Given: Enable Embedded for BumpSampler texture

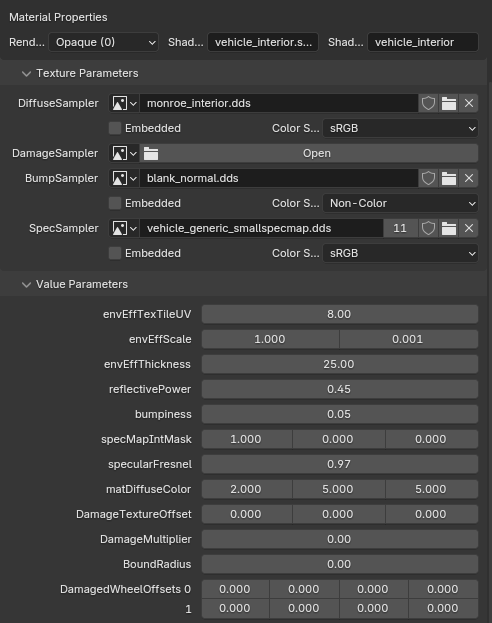Looking at the screenshot, I should pyautogui.click(x=115, y=203).
